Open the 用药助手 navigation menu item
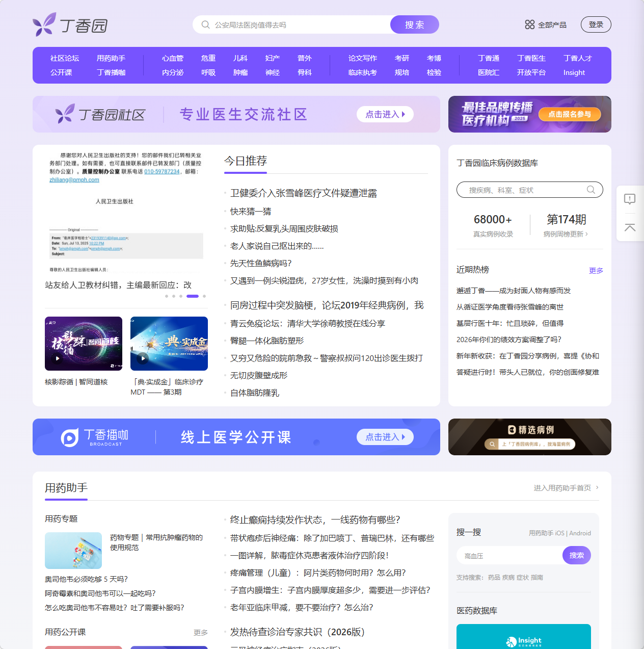The width and height of the screenshot is (644, 649). point(112,58)
